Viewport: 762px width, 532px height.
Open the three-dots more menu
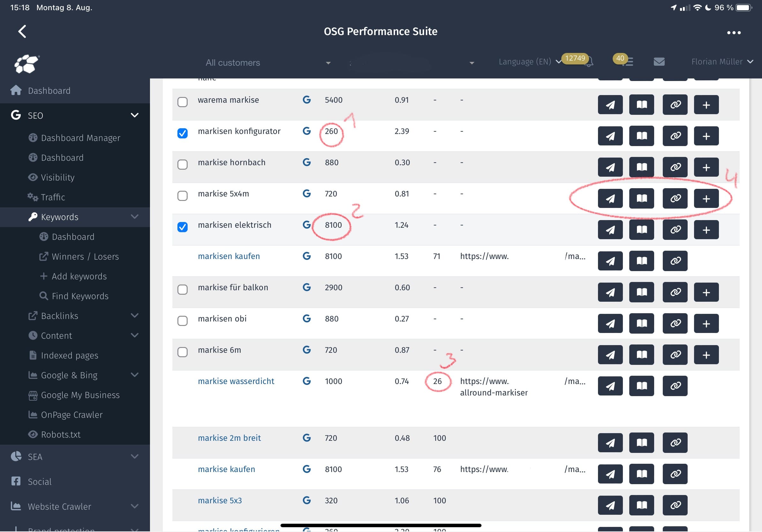click(734, 33)
